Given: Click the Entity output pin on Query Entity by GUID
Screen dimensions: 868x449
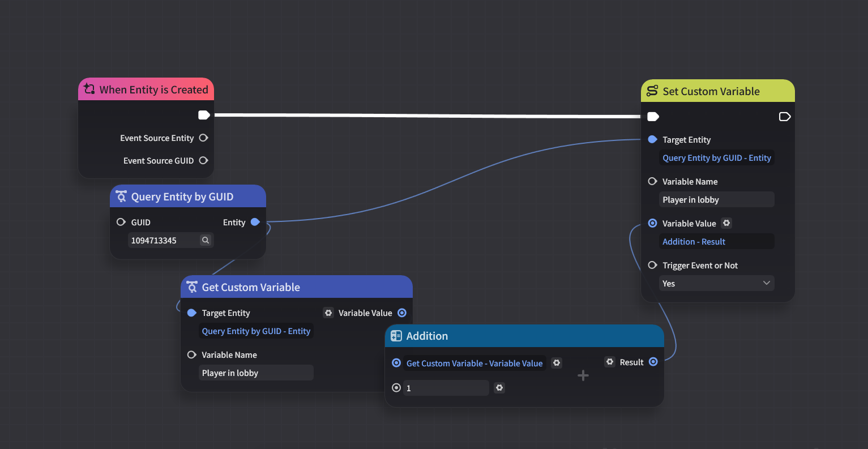Looking at the screenshot, I should 255,222.
